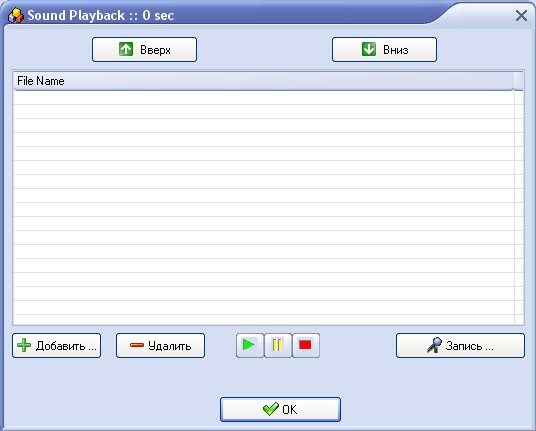Stop playback with the red square button
Screen dimensions: 536x431
306,345
